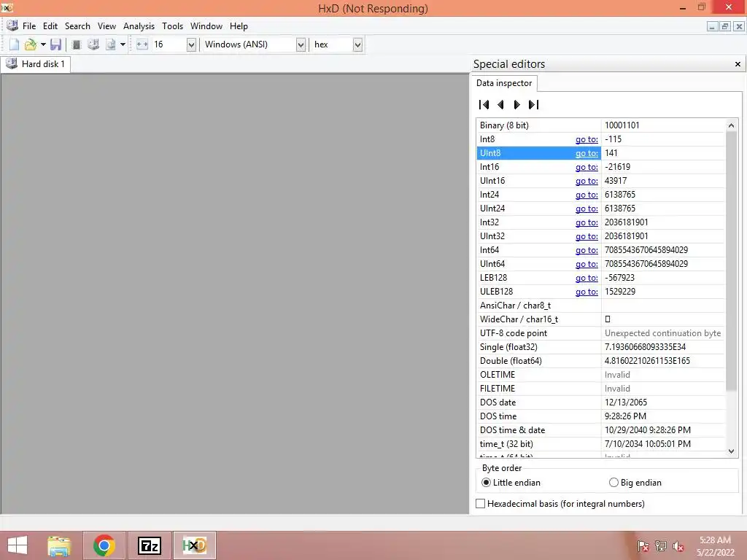Open the Analysis menu

(139, 26)
